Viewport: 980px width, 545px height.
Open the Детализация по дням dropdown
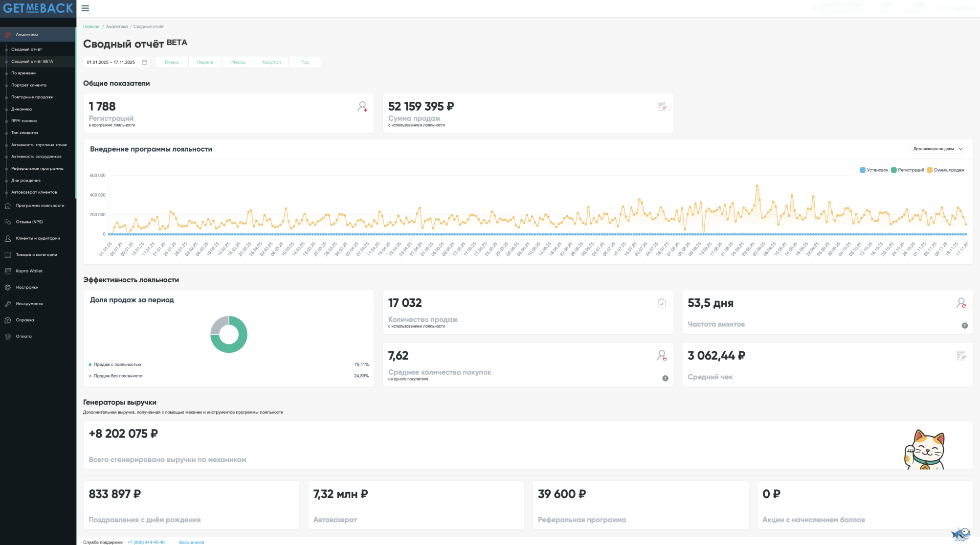click(937, 149)
